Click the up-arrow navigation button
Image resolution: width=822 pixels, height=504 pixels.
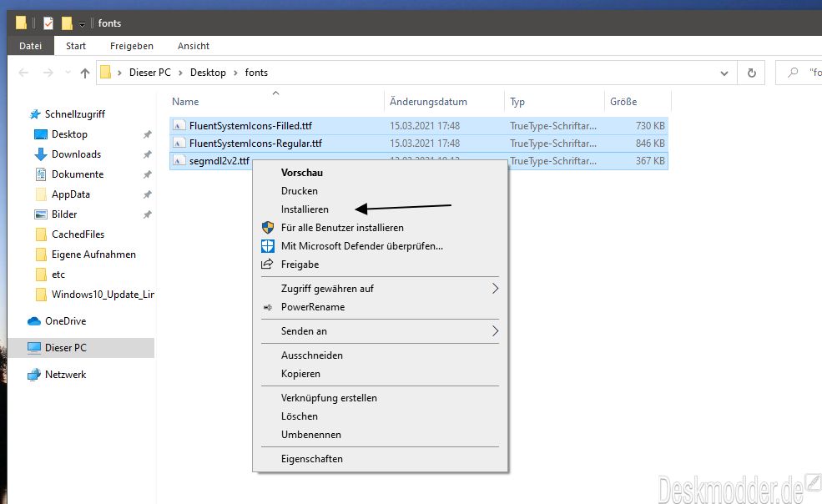[84, 73]
